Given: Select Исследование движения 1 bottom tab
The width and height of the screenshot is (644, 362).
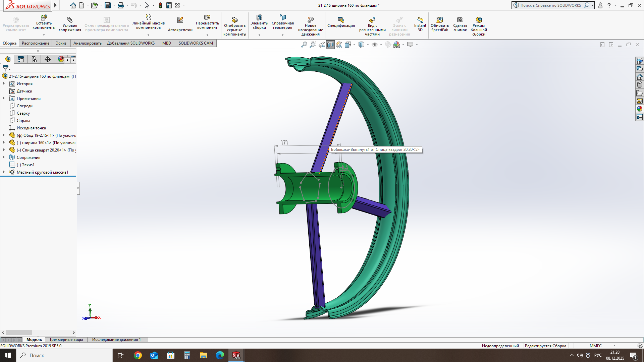Looking at the screenshot, I should pyautogui.click(x=116, y=340).
